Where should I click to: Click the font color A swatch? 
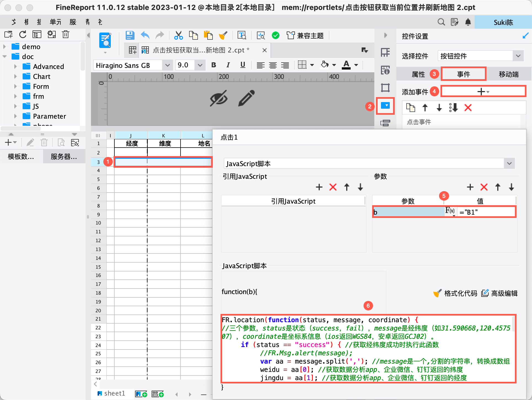pyautogui.click(x=346, y=65)
